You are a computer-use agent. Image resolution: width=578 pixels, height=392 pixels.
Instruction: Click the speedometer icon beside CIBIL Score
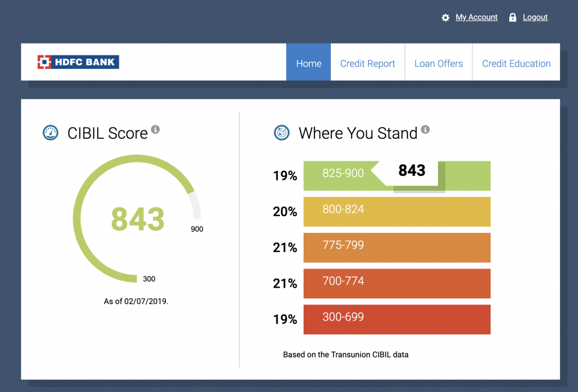[x=51, y=133]
